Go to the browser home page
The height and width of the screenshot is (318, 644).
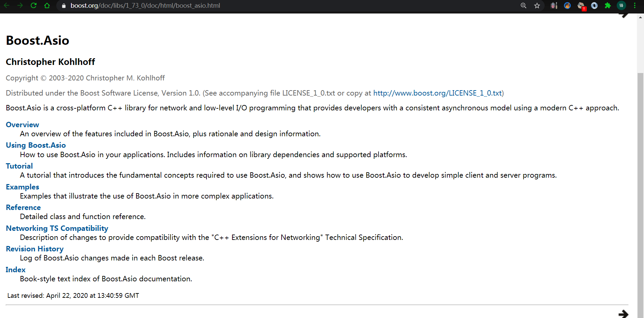click(x=47, y=5)
